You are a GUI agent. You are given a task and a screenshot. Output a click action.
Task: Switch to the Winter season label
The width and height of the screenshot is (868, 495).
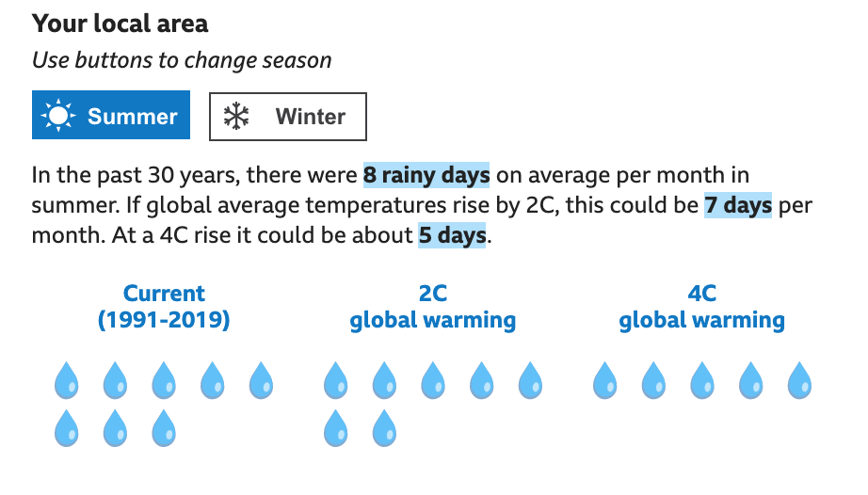(310, 117)
